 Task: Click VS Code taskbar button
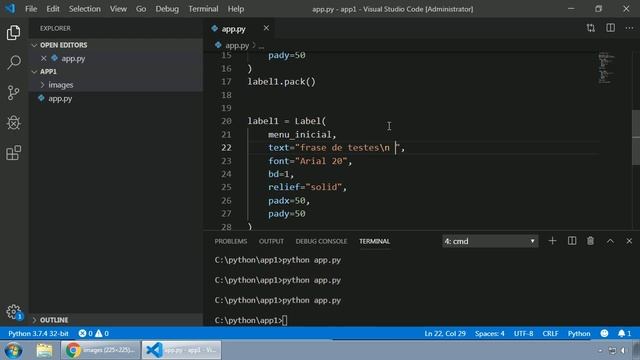182,350
